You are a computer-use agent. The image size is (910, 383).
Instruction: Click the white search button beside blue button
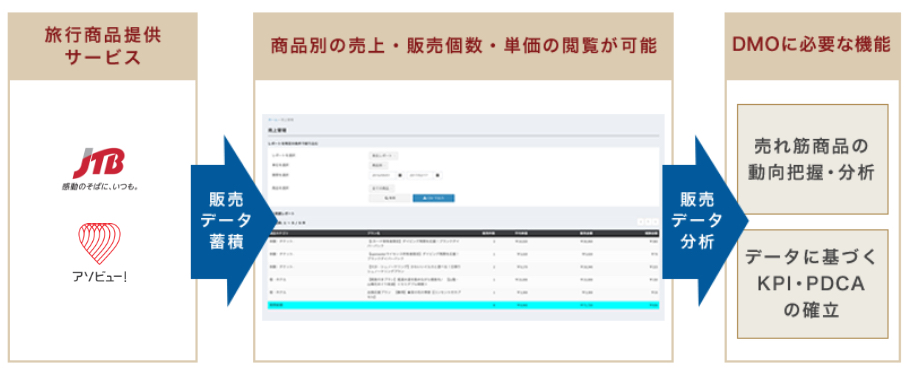[x=389, y=198]
